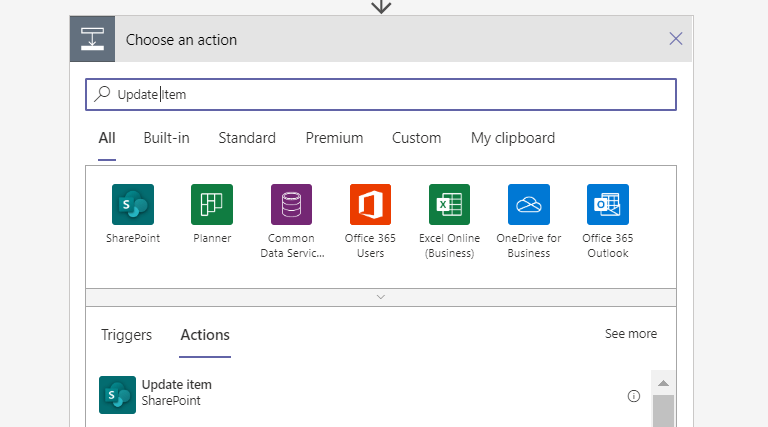Click the info icon for Update item
Screen dimensions: 768x427
pos(633,396)
